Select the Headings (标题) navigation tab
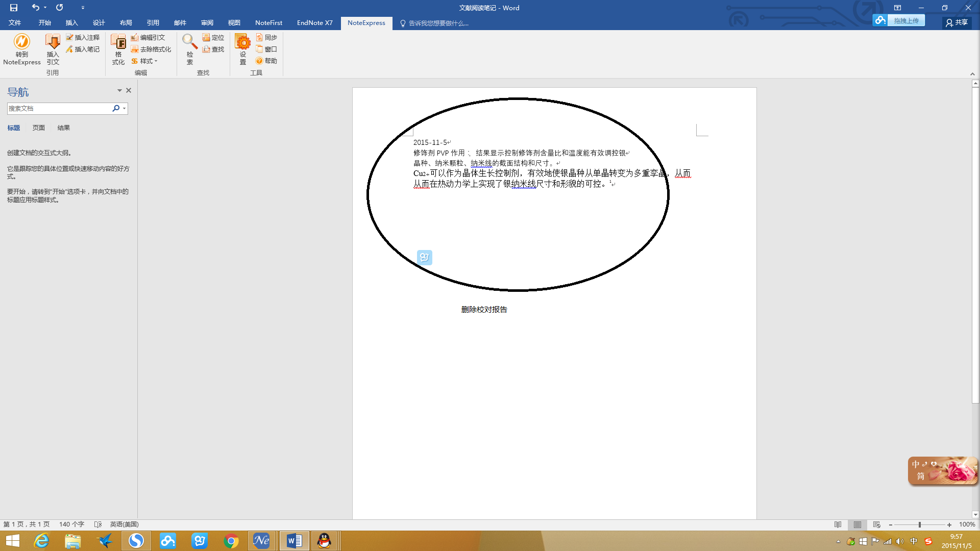Image resolution: width=980 pixels, height=551 pixels. point(14,128)
